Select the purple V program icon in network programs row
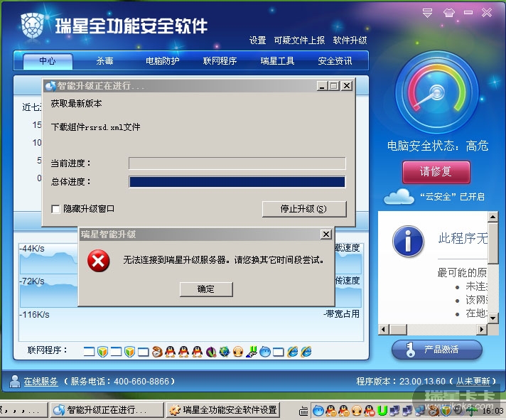Image resolution: width=506 pixels, height=420 pixels. click(211, 352)
